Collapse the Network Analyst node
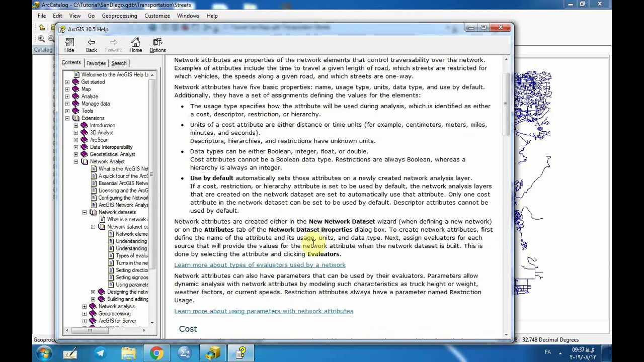 coord(76,162)
